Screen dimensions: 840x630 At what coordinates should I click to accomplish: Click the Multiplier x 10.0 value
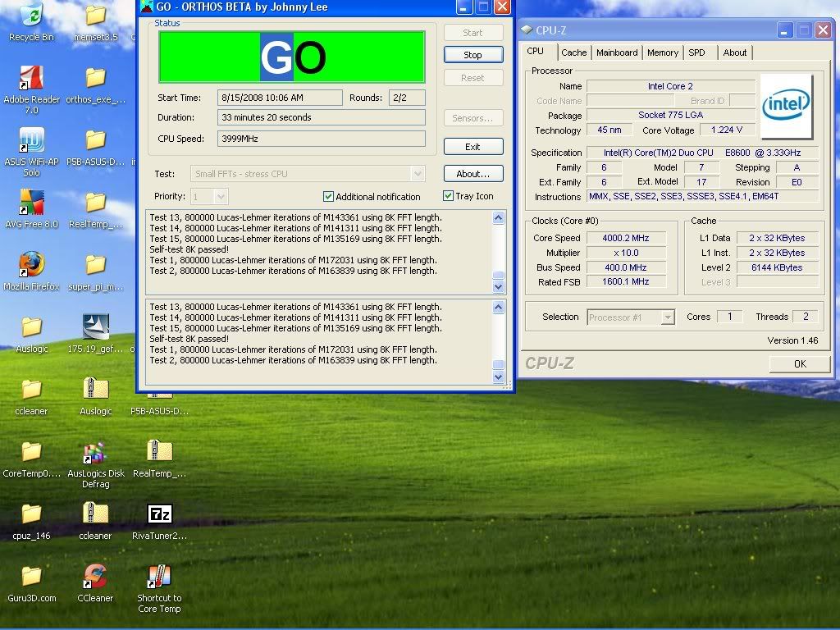[x=626, y=253]
